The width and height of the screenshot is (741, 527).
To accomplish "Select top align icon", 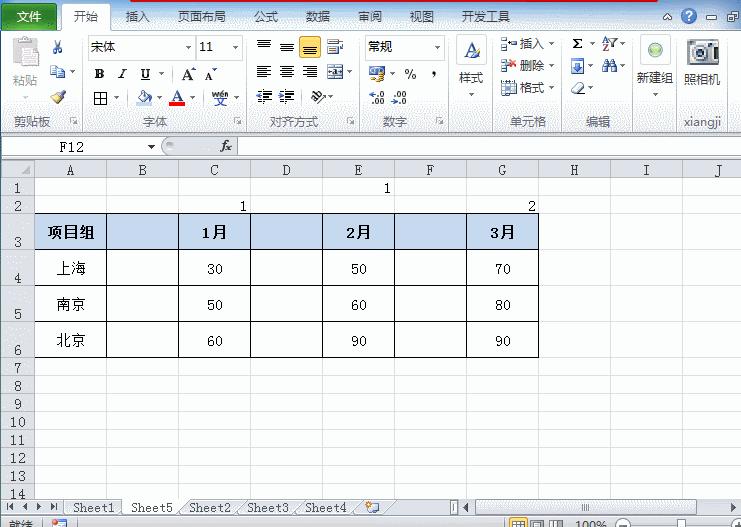I will click(264, 46).
